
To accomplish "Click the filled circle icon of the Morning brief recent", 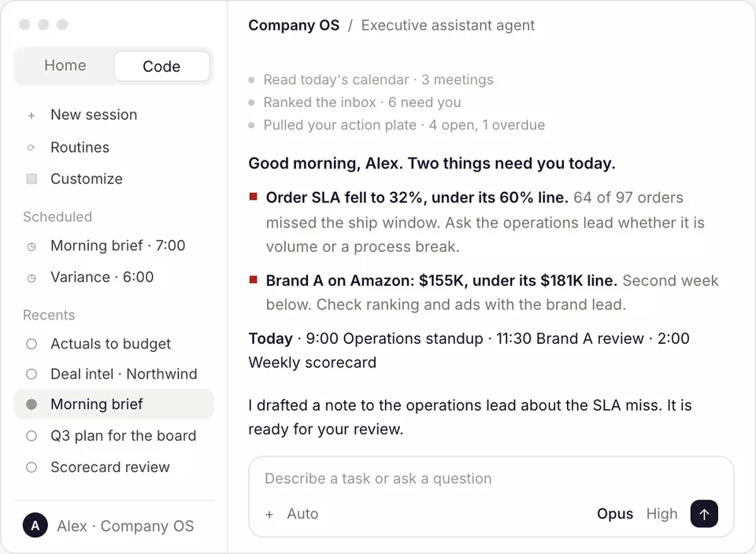I will point(31,404).
